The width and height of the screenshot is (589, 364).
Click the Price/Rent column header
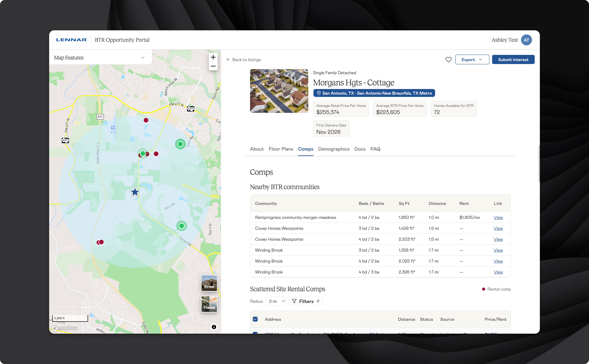495,319
